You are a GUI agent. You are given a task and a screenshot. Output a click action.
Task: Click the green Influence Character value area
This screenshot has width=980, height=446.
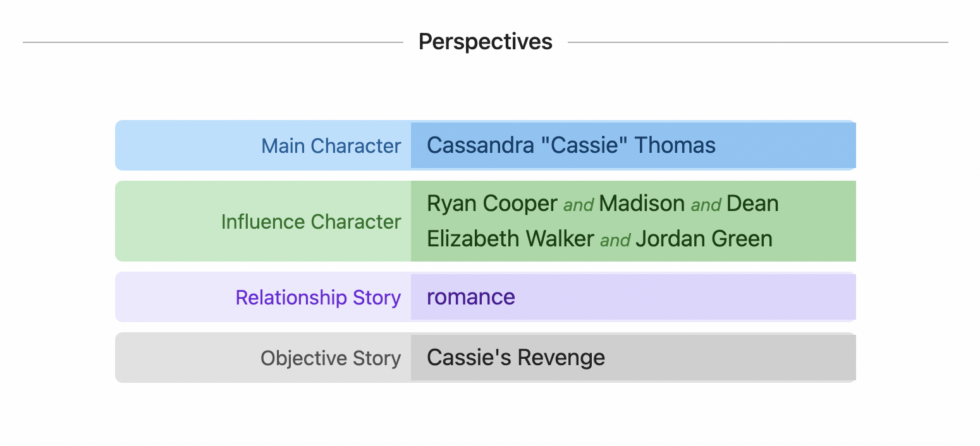click(x=633, y=221)
